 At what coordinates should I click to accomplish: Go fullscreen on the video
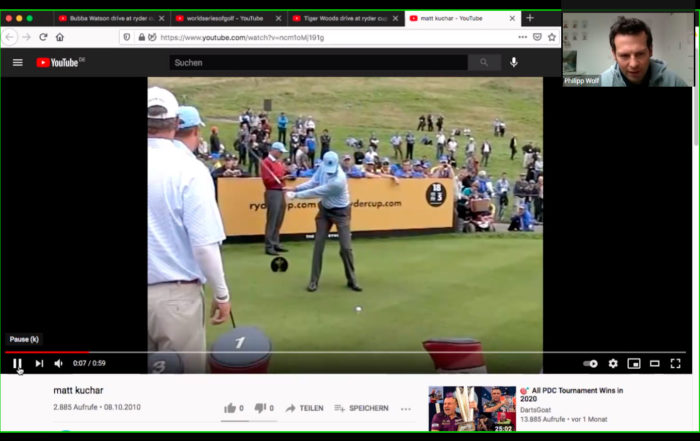coord(675,363)
